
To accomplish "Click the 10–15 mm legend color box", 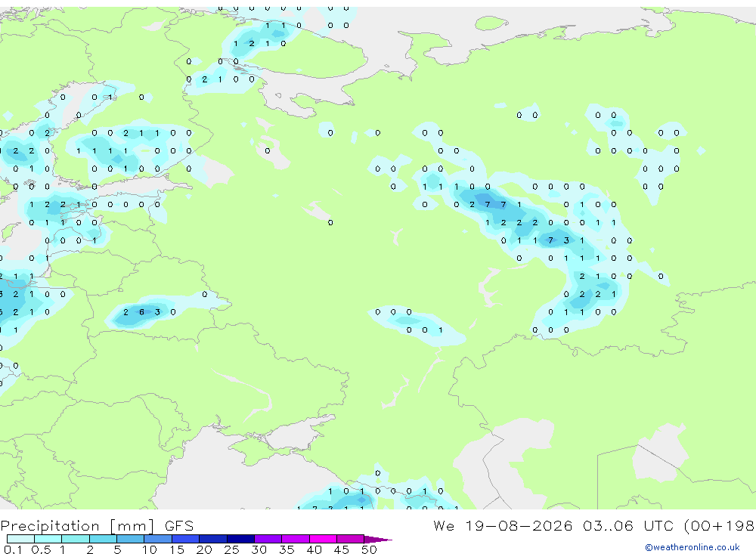I will tap(158, 539).
